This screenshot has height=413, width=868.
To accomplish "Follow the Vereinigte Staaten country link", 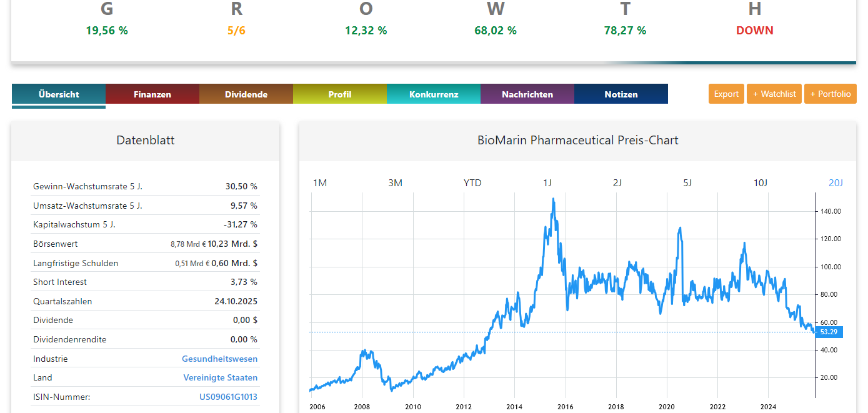I will click(x=220, y=377).
